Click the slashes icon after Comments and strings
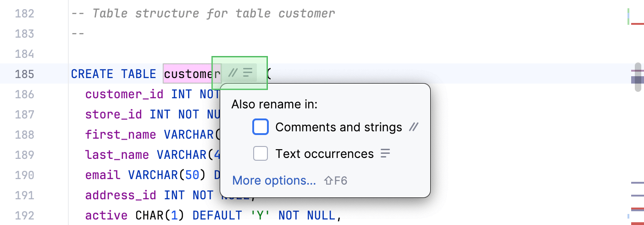Image resolution: width=644 pixels, height=225 pixels. point(413,127)
